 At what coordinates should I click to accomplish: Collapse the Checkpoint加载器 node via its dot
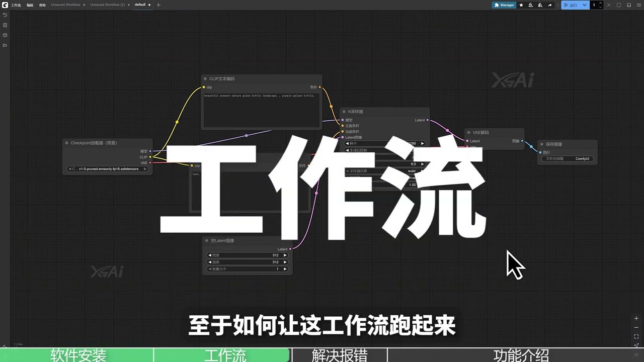click(66, 143)
